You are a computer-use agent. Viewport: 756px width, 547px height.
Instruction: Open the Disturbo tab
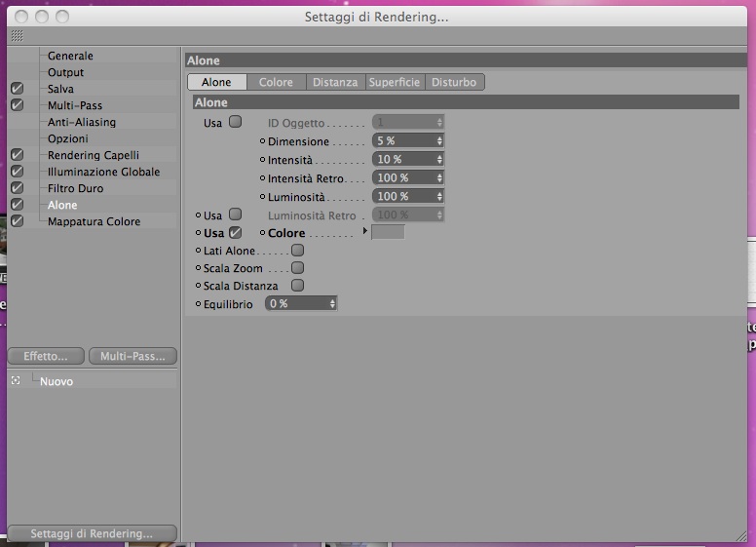(x=454, y=82)
